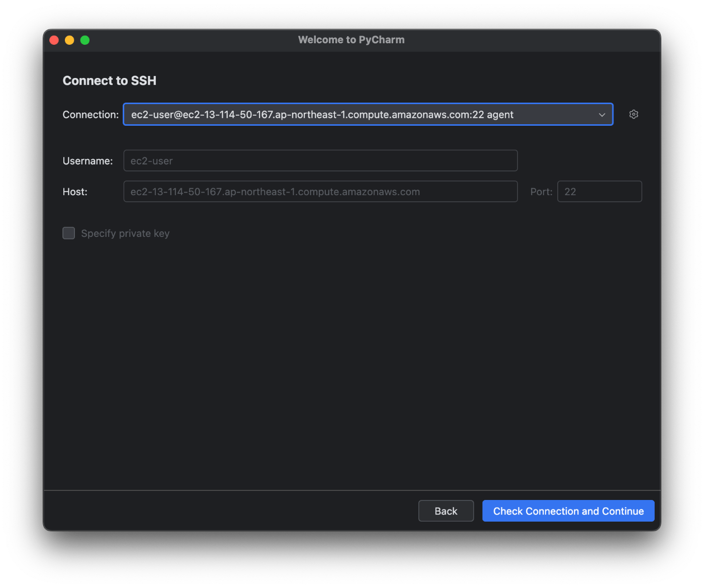Viewport: 704px width, 588px height.
Task: Expand the Connection dropdown arrow
Action: click(602, 115)
